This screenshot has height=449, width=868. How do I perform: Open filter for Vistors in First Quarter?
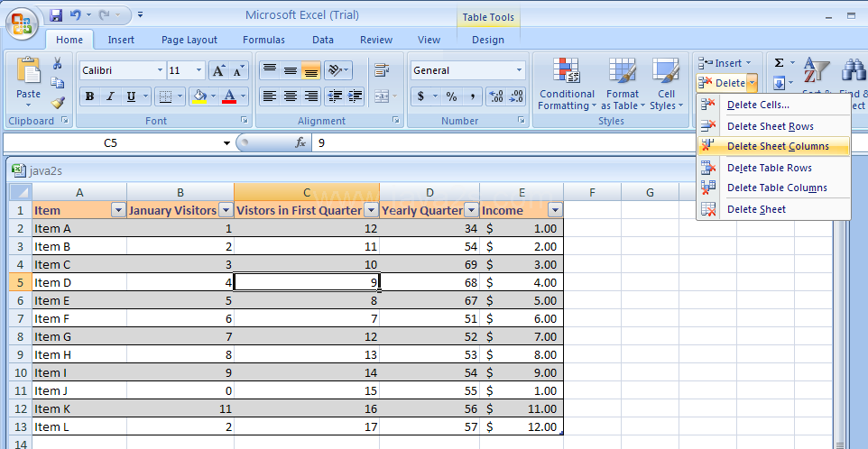372,210
